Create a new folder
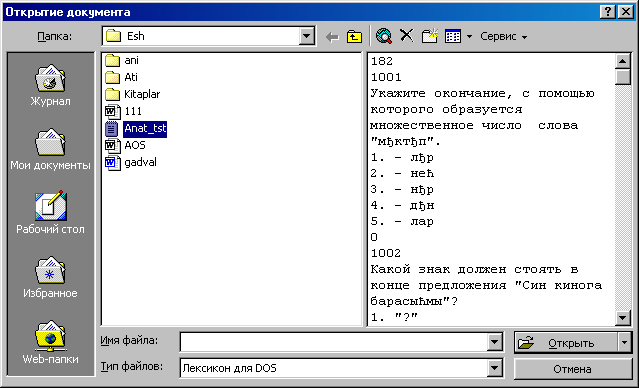639x388 pixels. coord(430,36)
